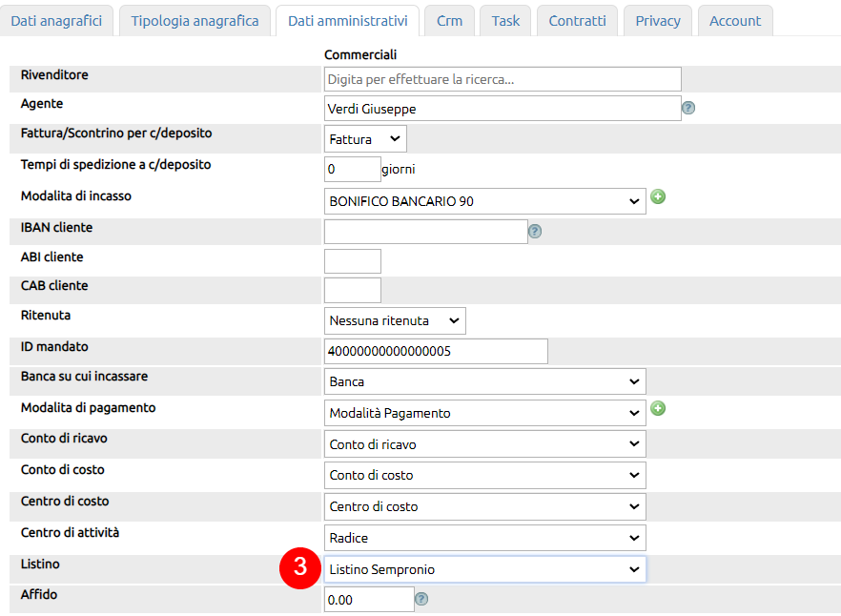This screenshot has height=616, width=841.
Task: Expand the Nessuna ritenuta dropdown
Action: (x=395, y=321)
